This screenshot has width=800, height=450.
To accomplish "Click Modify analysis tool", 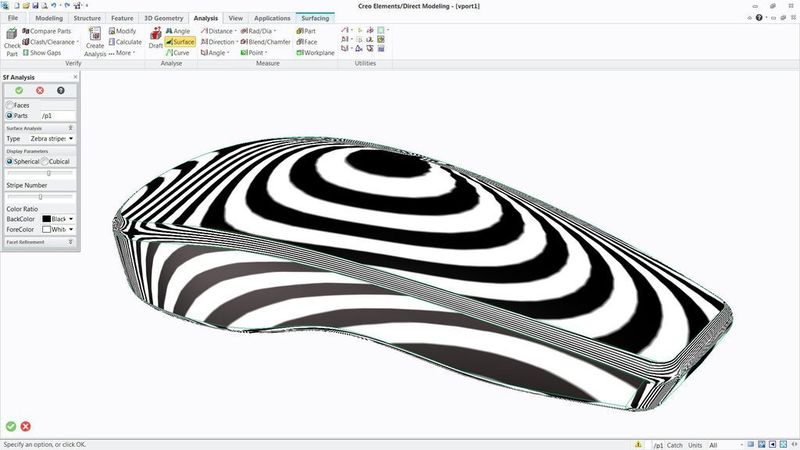I will [x=122, y=31].
